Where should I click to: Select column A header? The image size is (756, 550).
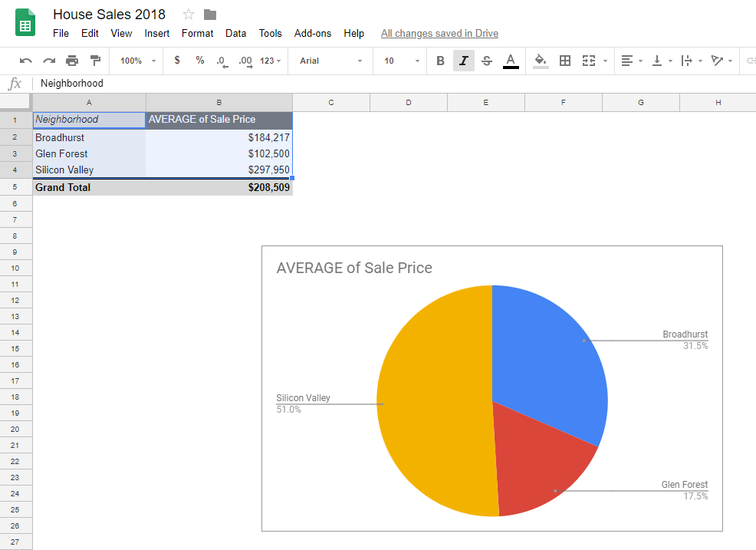click(89, 102)
